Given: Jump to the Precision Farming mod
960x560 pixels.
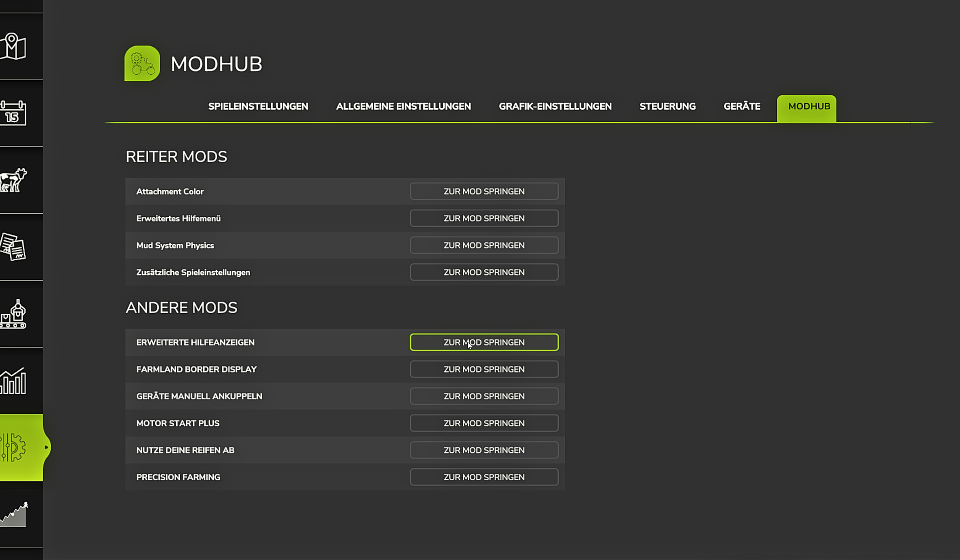Looking at the screenshot, I should click(484, 477).
